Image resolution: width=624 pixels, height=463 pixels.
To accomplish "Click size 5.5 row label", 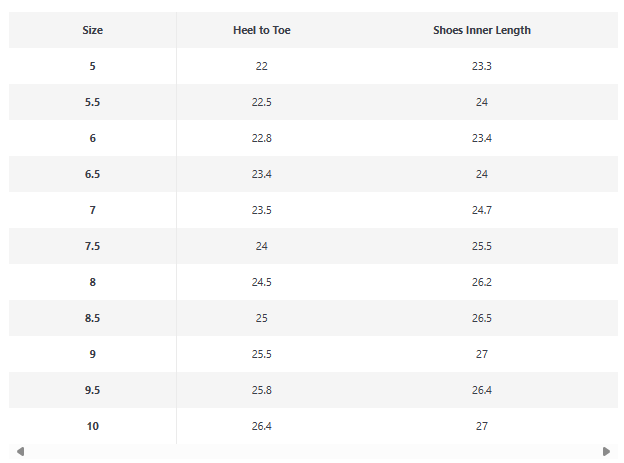I will 92,102.
